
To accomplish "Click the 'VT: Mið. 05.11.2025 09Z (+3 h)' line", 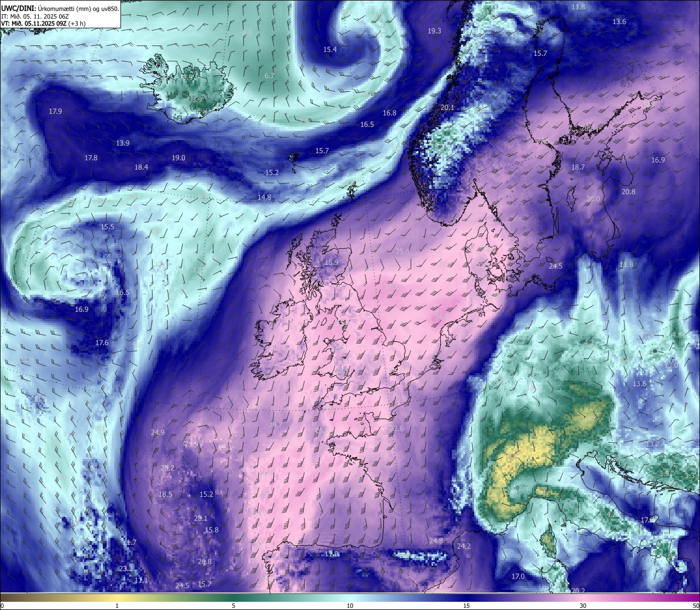I will tap(43, 24).
